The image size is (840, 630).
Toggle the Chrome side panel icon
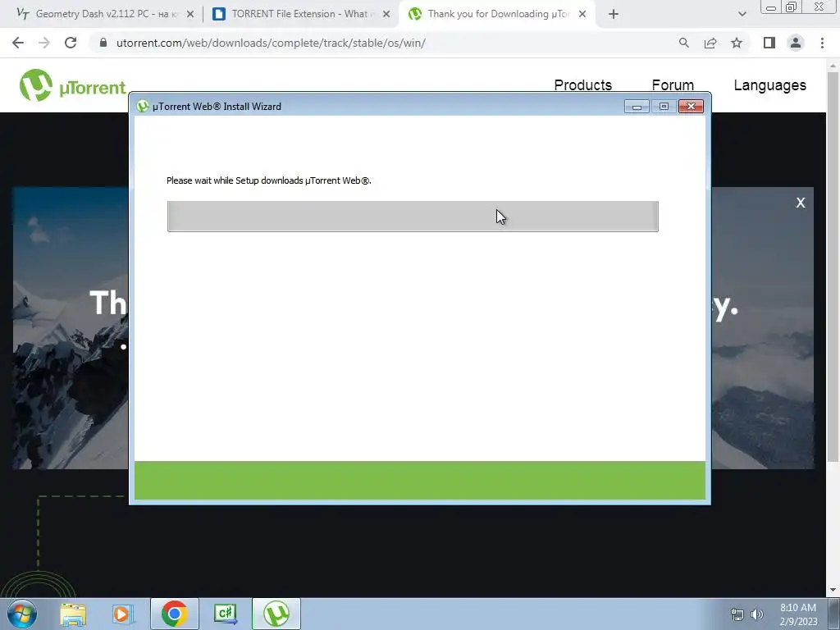[769, 43]
